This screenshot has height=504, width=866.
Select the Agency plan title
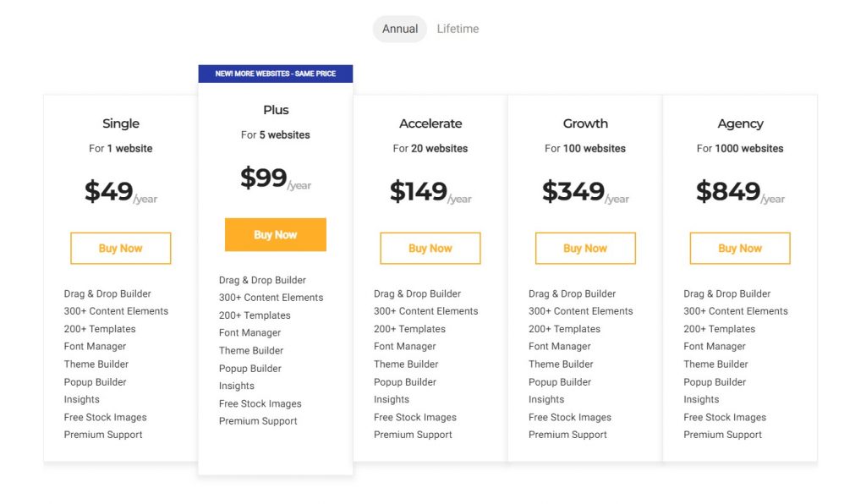(740, 123)
